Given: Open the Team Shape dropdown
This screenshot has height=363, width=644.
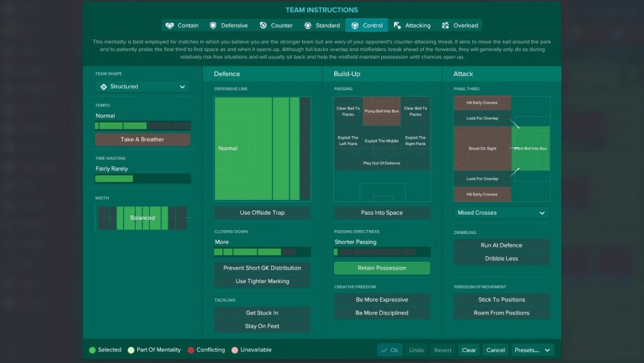Looking at the screenshot, I should point(142,87).
